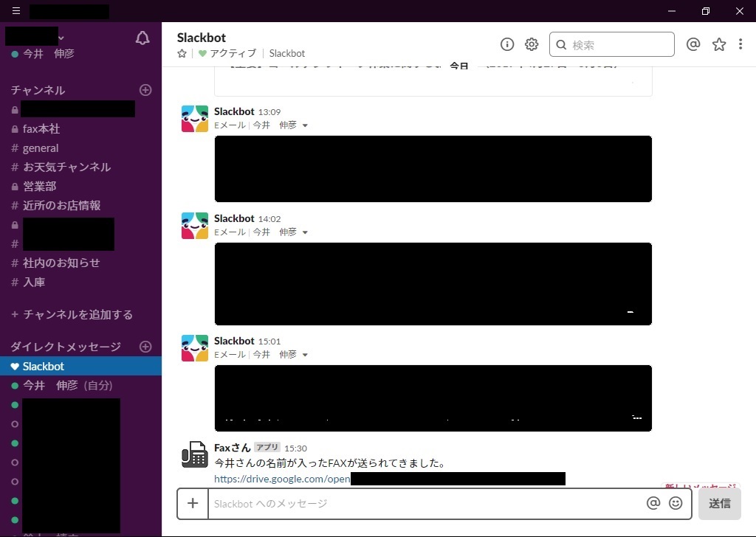Open more options vertical dots menu
Image resolution: width=756 pixels, height=537 pixels.
coord(740,44)
